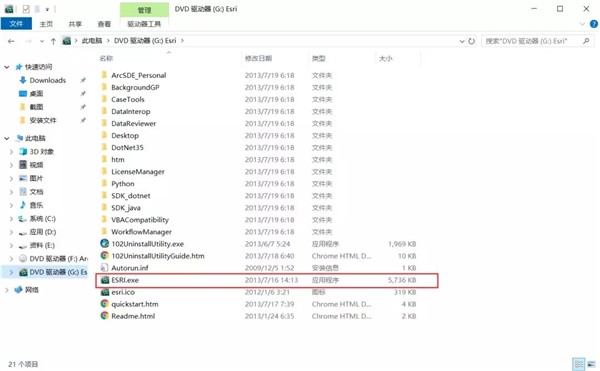The height and width of the screenshot is (371, 600).
Task: Sort by 名称 column header
Action: 106,58
